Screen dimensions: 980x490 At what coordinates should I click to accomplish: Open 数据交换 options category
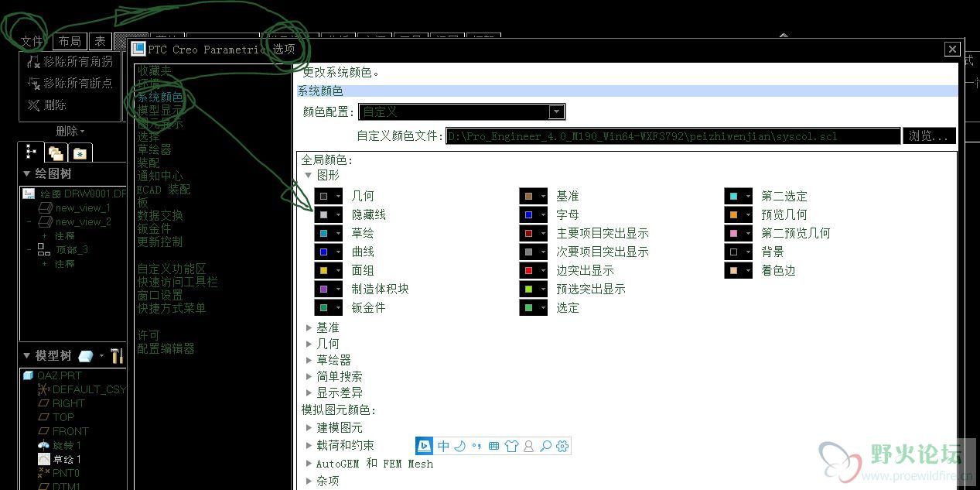(x=160, y=215)
